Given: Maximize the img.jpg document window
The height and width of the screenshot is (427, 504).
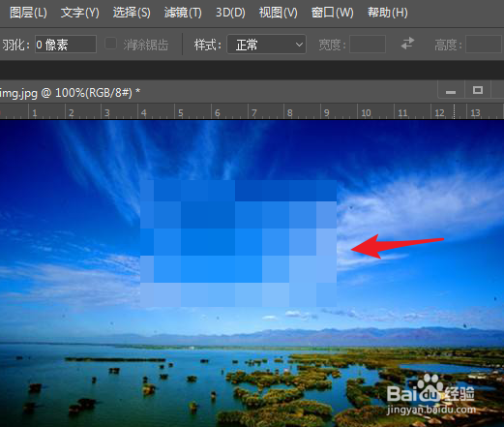Looking at the screenshot, I should [x=478, y=90].
